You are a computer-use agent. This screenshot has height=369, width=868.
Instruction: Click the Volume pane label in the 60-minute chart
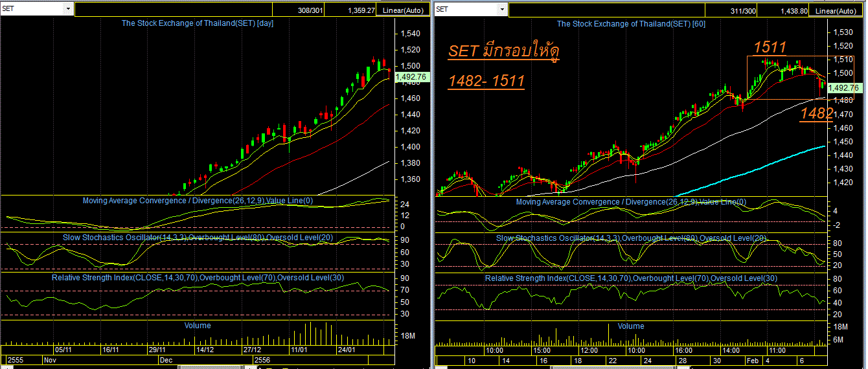coord(631,326)
